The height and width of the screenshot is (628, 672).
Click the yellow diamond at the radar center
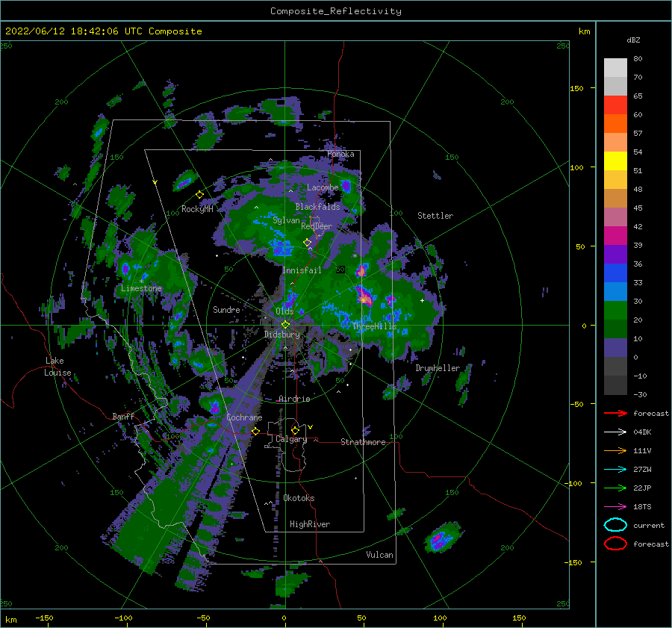pyautogui.click(x=285, y=325)
